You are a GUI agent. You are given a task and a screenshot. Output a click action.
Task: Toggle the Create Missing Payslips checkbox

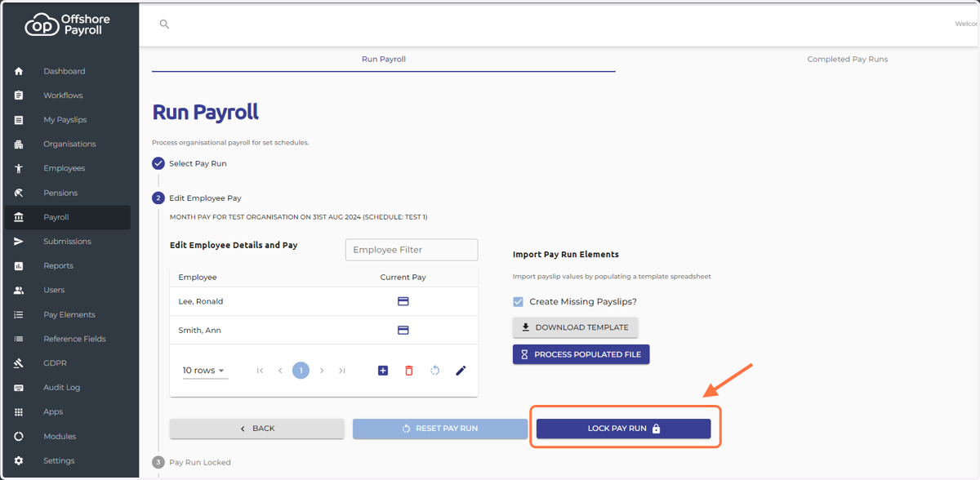tap(518, 301)
